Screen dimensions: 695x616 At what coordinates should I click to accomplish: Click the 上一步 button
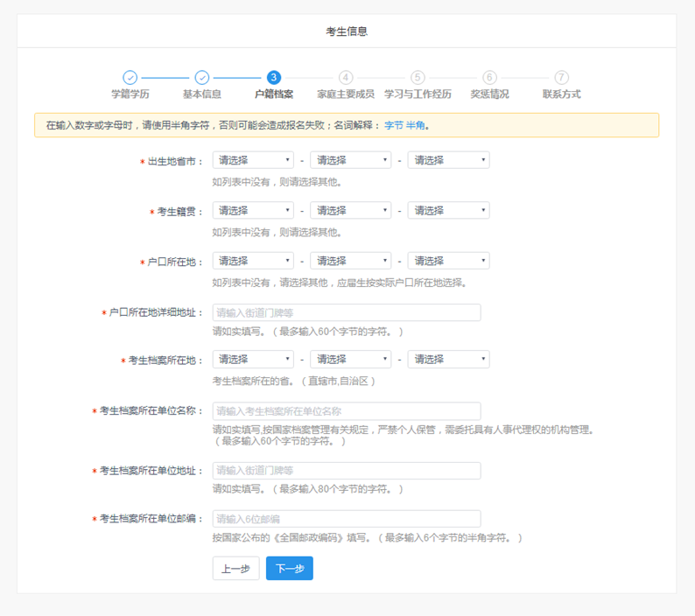tap(235, 569)
